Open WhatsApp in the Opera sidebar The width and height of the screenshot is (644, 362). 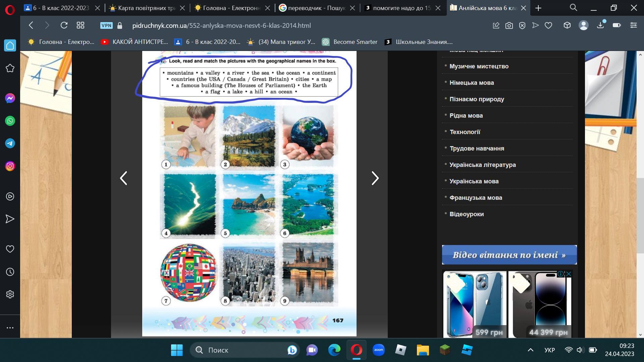pyautogui.click(x=10, y=121)
